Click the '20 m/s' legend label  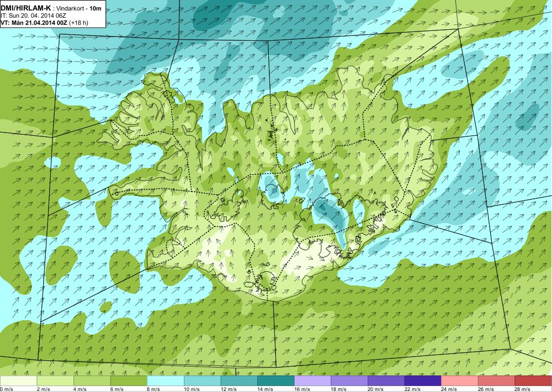[x=376, y=389]
